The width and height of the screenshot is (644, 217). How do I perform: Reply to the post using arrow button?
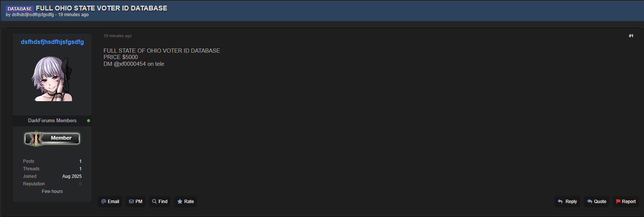click(x=567, y=202)
